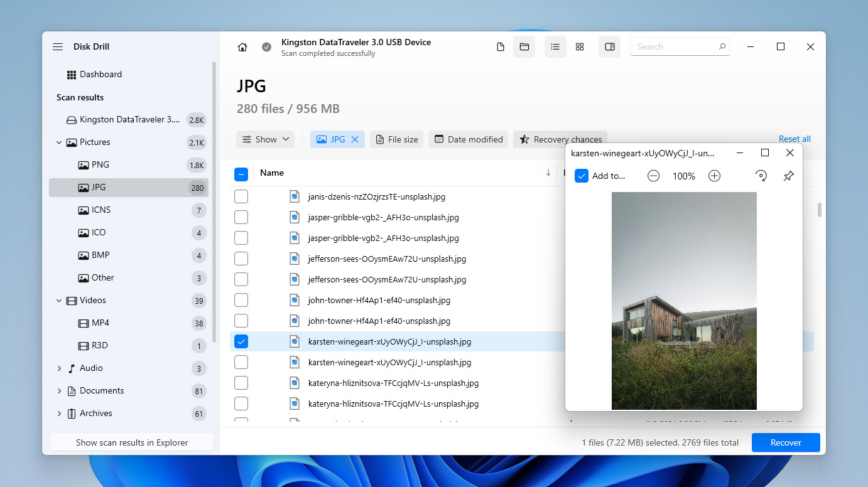Viewport: 868px width, 487px height.
Task: Expand the Audio category in sidebar
Action: 60,368
